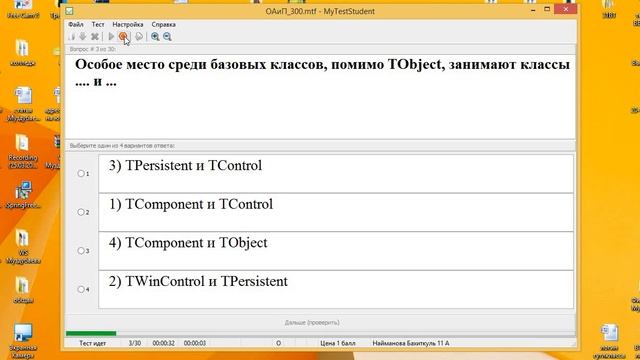Image resolution: width=640 pixels, height=360 pixels.
Task: Open the колледж folder on desktop
Action: [x=22, y=53]
